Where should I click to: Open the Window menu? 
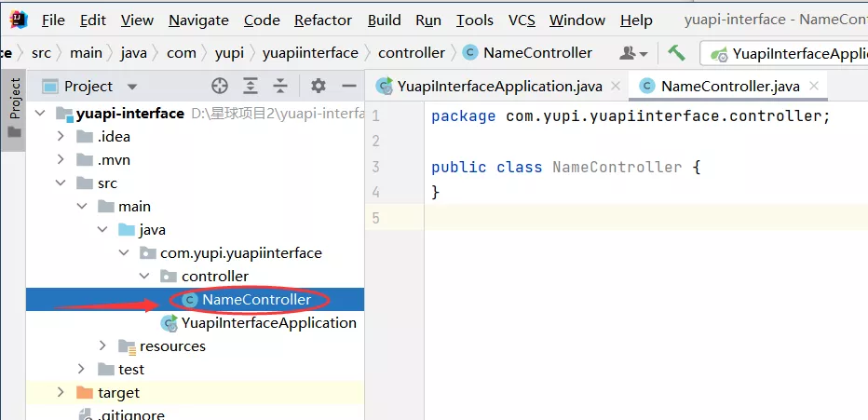pyautogui.click(x=577, y=20)
